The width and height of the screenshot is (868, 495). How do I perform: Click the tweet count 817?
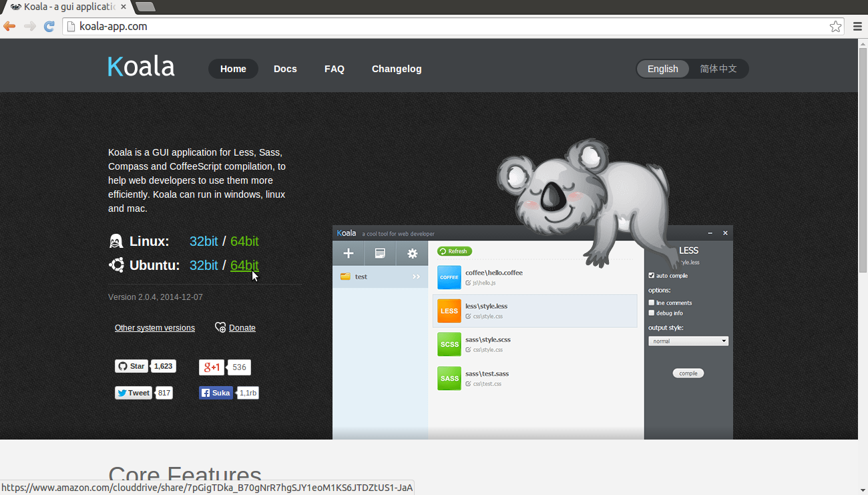164,393
